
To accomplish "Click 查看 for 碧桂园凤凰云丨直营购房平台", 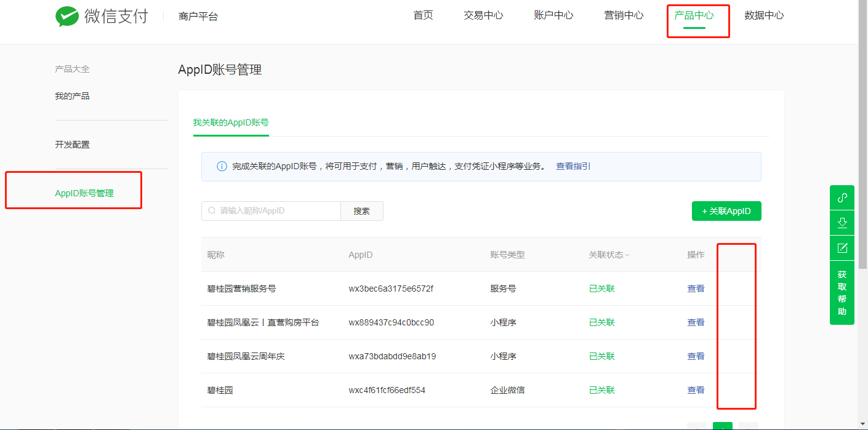I will click(696, 322).
